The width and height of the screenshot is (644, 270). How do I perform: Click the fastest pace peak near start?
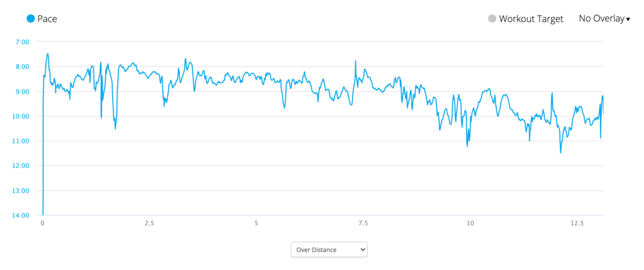point(48,54)
